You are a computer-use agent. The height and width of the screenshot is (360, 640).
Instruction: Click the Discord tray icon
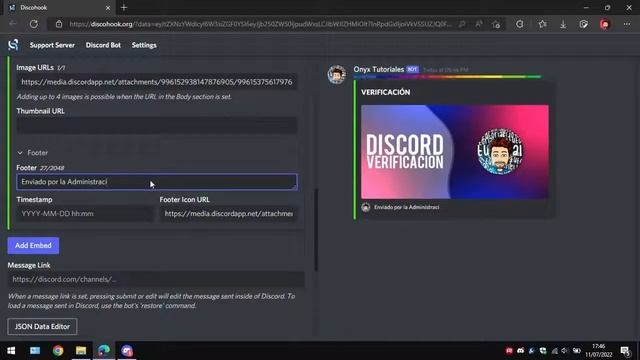tap(520, 351)
